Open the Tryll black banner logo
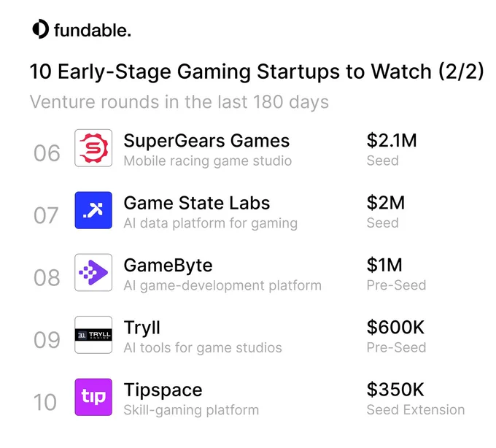Image resolution: width=496 pixels, height=448 pixels. pos(93,335)
